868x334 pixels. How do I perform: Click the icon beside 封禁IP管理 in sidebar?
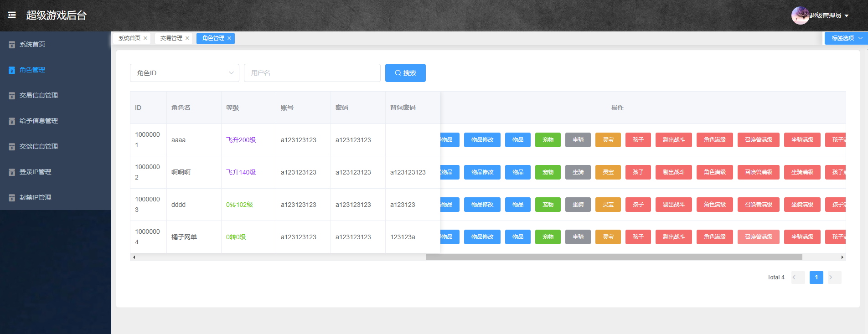pos(12,198)
